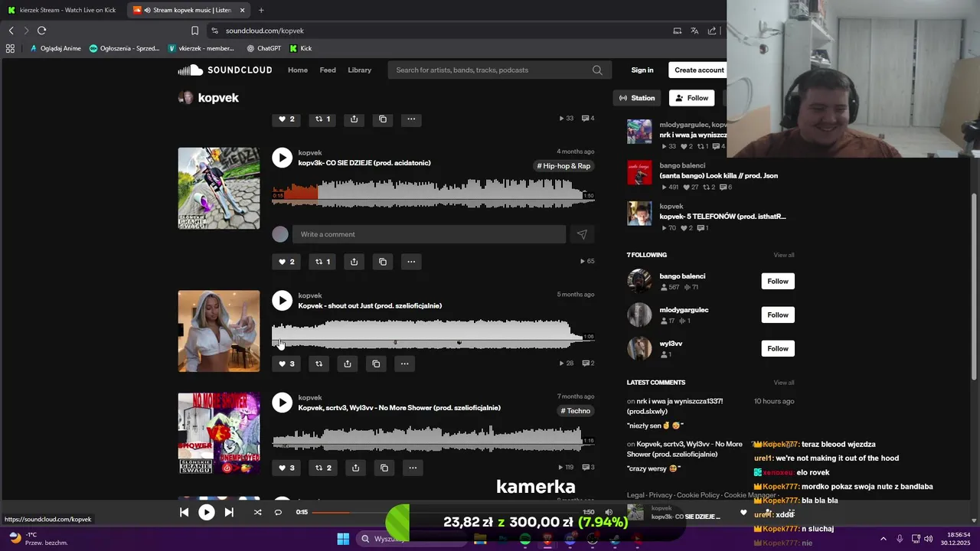Open more options for CO SIE DZIEJE
The image size is (980, 551).
[411, 262]
